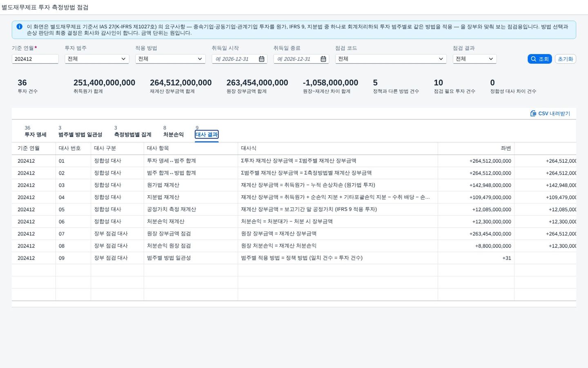The height and width of the screenshot is (368, 588).
Task: Click the CSV 내려받기 download icon
Action: pos(533,113)
